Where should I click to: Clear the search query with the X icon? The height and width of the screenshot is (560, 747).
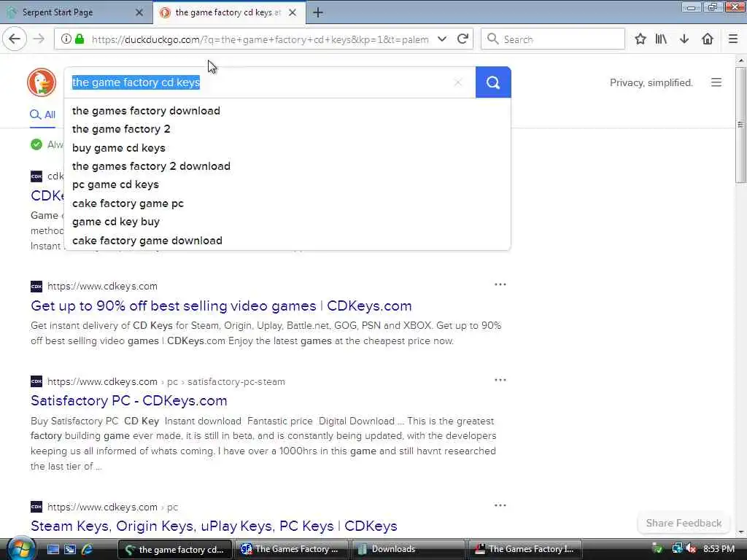click(458, 82)
